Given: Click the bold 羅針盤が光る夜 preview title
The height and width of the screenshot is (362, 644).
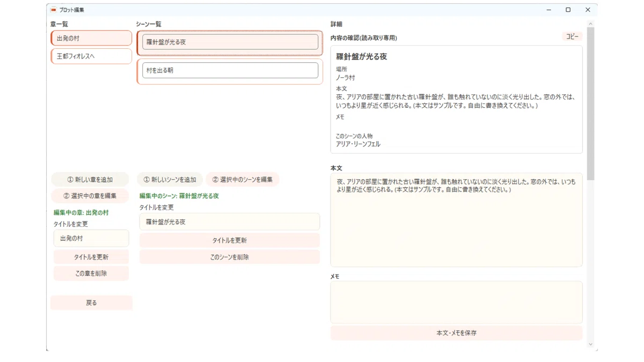Looking at the screenshot, I should [x=362, y=56].
